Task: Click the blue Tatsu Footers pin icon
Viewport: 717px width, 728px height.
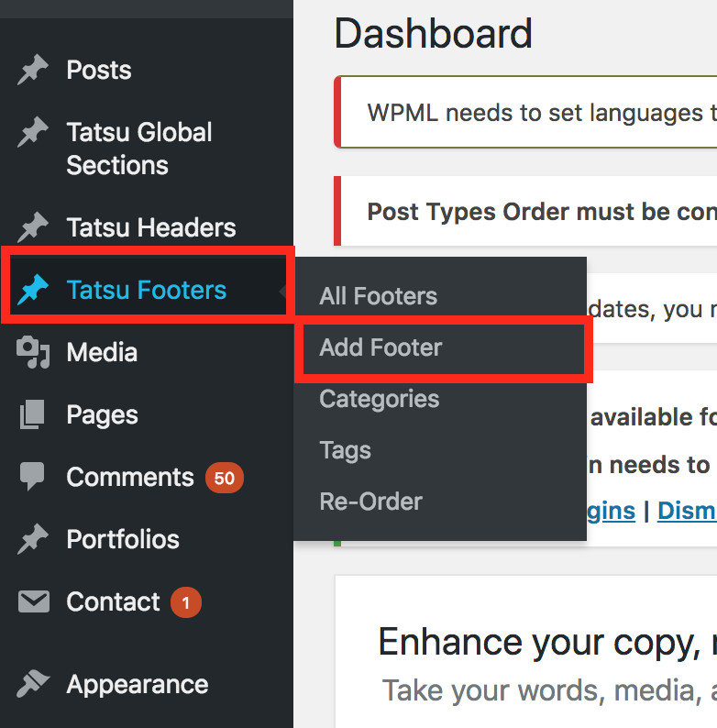Action: tap(33, 290)
